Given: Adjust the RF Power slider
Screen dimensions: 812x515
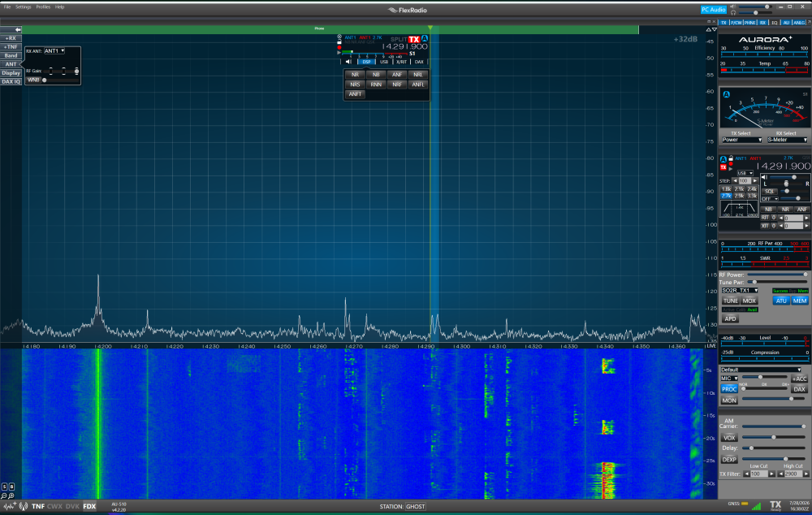Looking at the screenshot, I should point(777,275).
